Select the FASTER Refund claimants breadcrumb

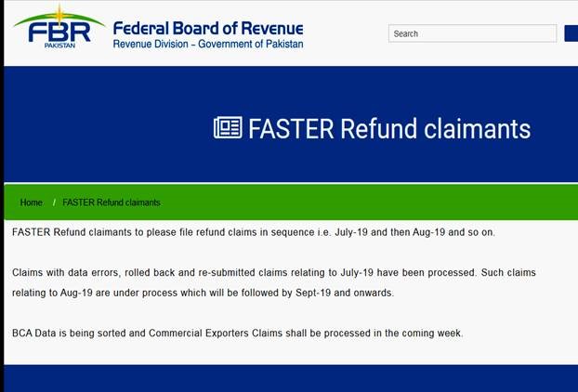pyautogui.click(x=112, y=203)
